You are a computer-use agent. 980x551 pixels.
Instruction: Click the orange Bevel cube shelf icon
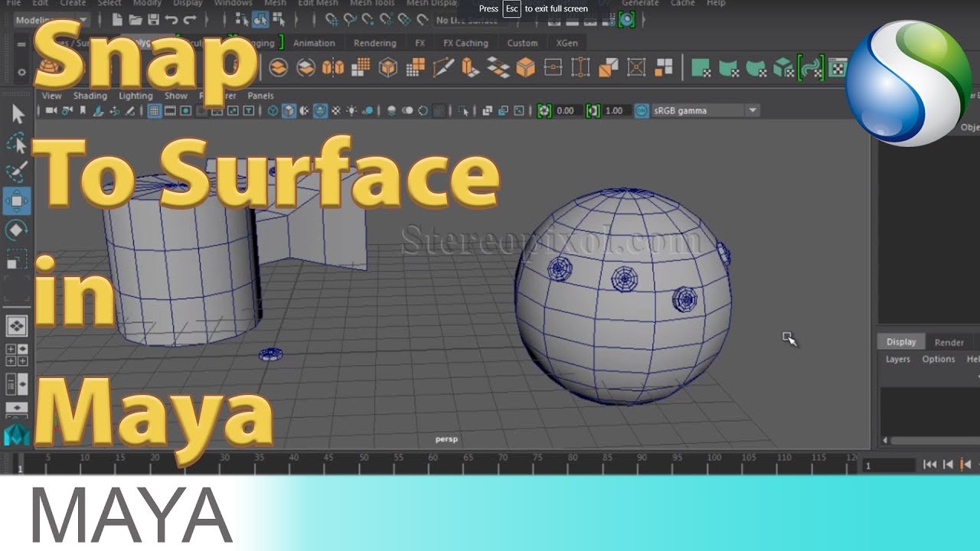[x=526, y=68]
